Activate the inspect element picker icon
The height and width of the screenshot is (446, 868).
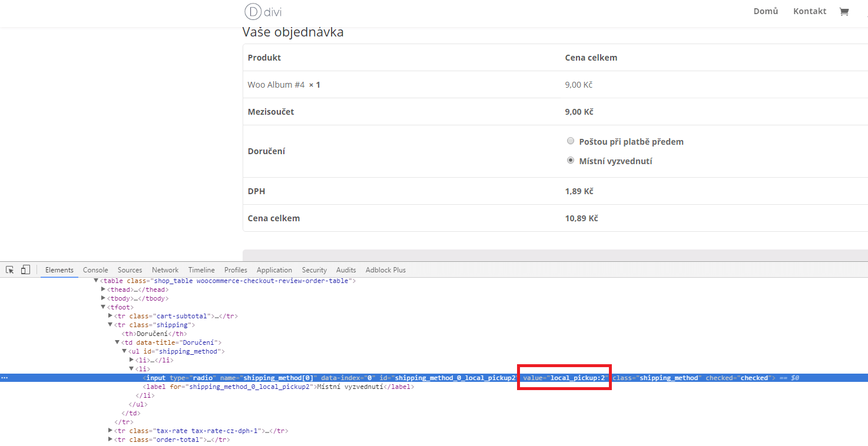(x=10, y=269)
